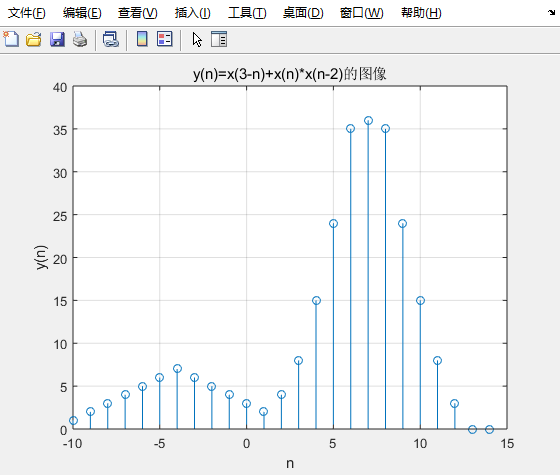Open the 文件(F) menu
The width and height of the screenshot is (560, 475).
coord(27,13)
